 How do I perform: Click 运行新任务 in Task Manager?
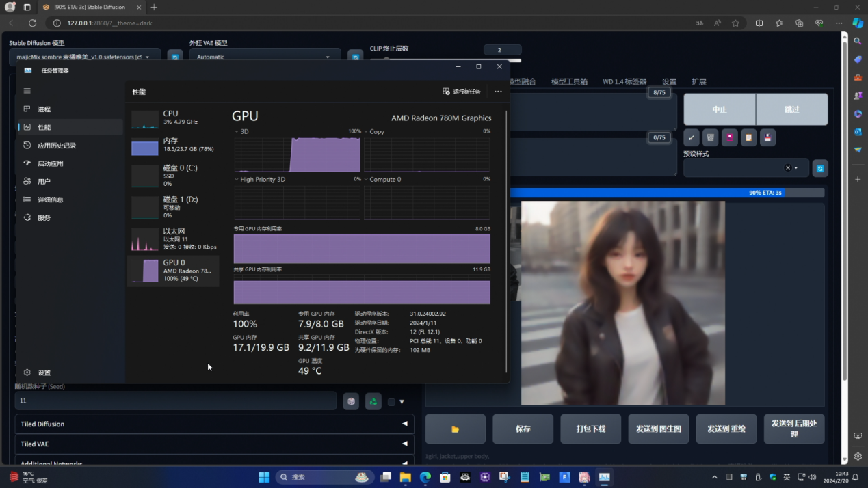[462, 92]
